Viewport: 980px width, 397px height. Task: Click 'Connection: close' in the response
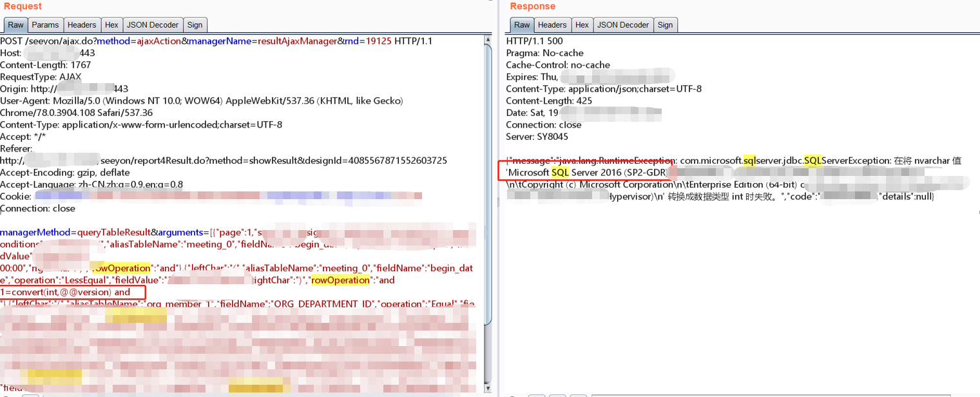coord(543,124)
